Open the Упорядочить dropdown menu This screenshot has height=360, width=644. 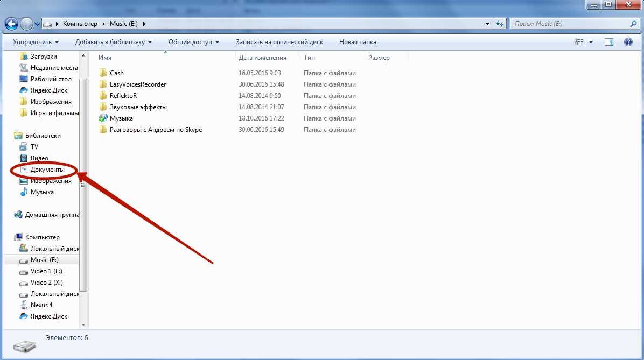click(36, 42)
